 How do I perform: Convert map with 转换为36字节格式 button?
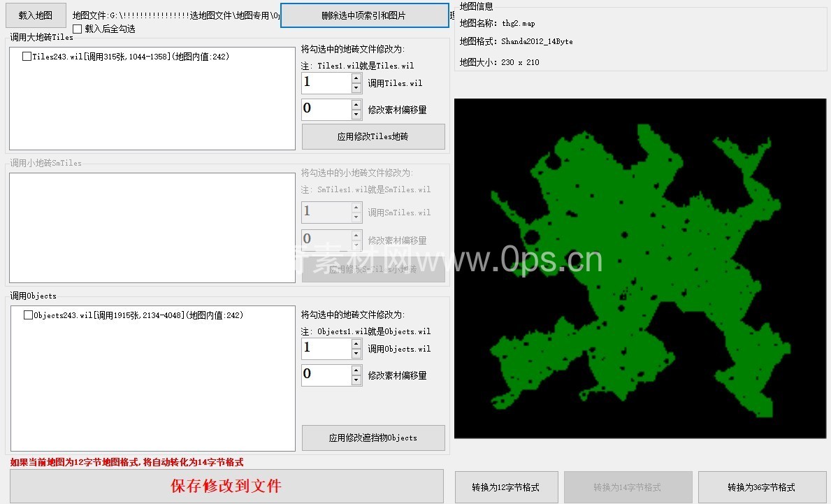click(x=761, y=487)
